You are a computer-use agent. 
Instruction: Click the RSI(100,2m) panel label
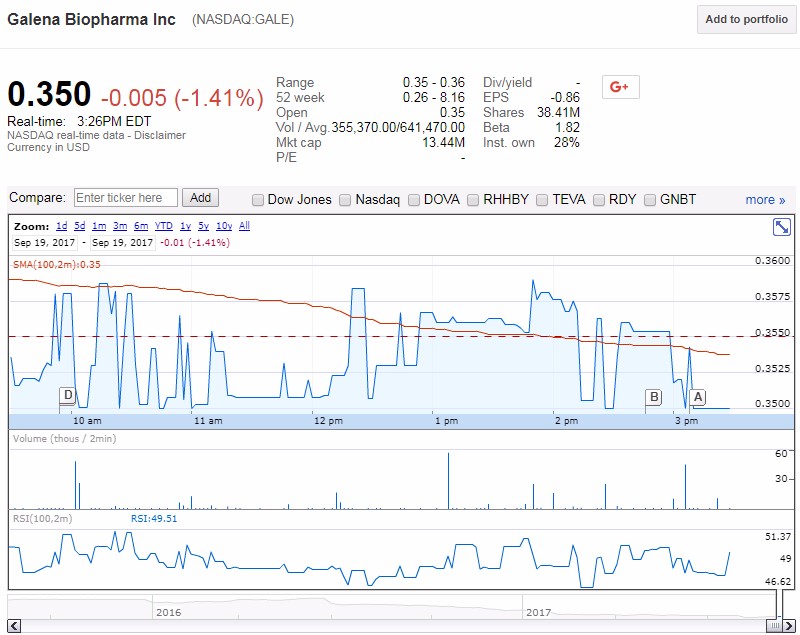pyautogui.click(x=42, y=519)
